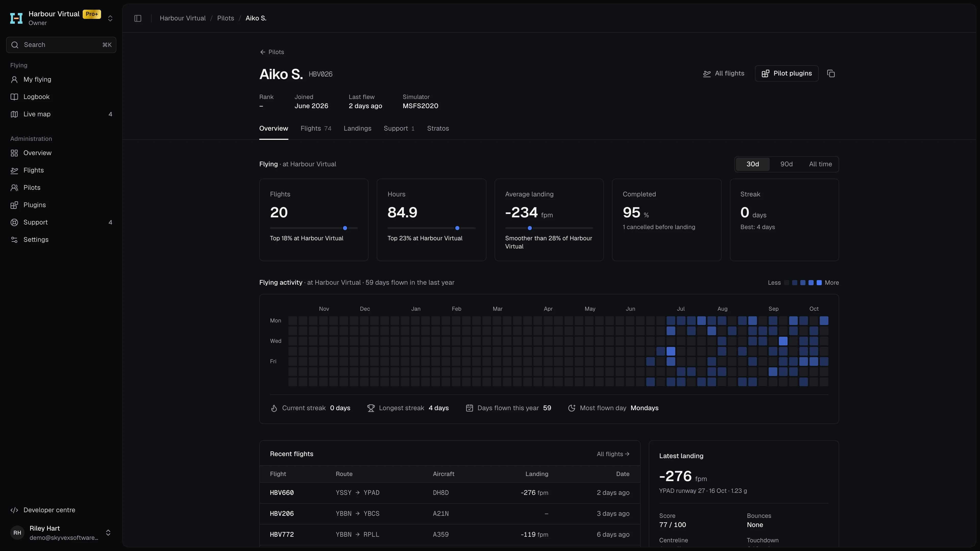The height and width of the screenshot is (551, 980).
Task: Click the copy icon beside Pilot plugins
Action: pos(831,73)
